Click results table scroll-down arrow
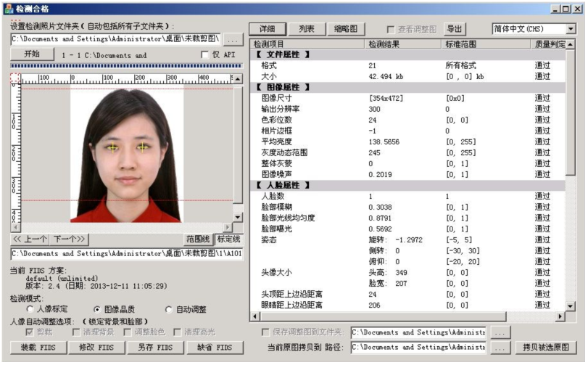 tap(571, 306)
